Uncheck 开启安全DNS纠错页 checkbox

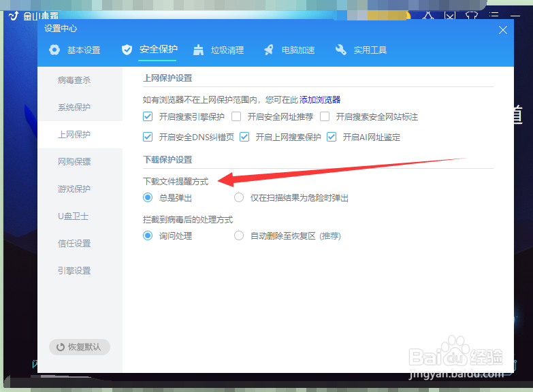click(148, 137)
